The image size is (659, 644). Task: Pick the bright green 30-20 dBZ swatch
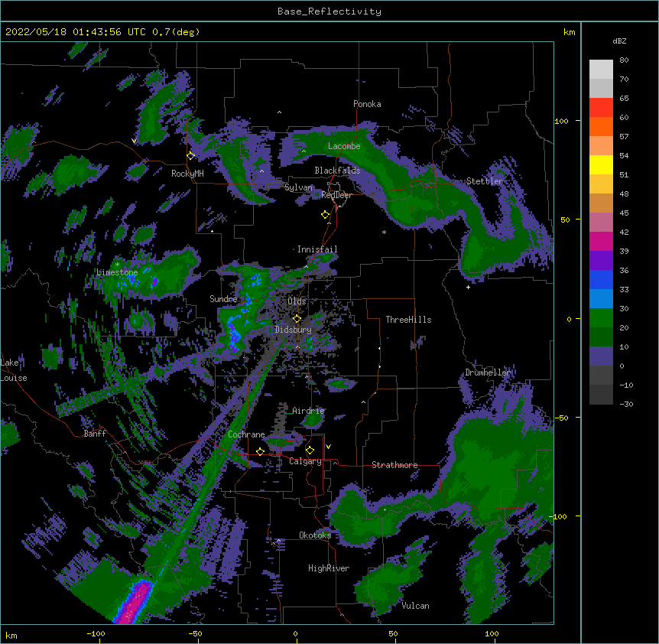pyautogui.click(x=601, y=318)
